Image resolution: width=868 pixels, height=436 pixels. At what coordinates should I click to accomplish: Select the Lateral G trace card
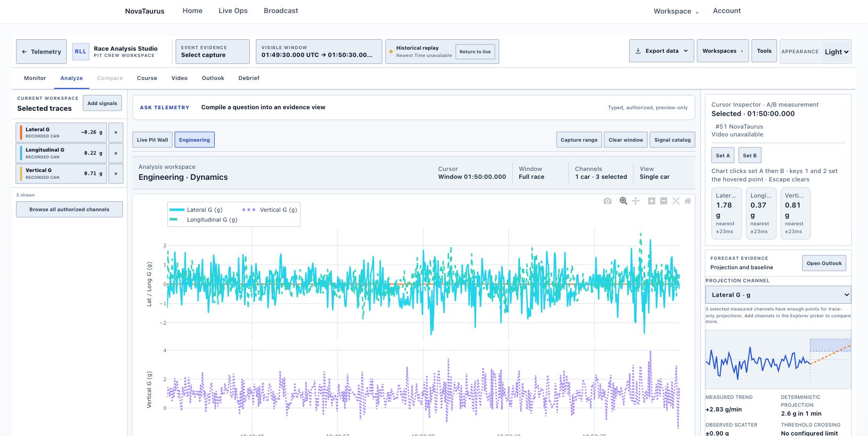[62, 132]
